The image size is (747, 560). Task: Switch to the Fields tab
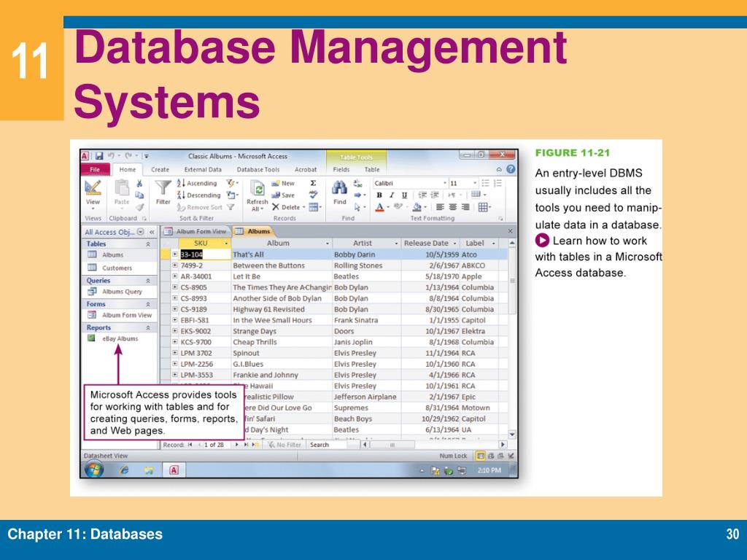click(341, 169)
